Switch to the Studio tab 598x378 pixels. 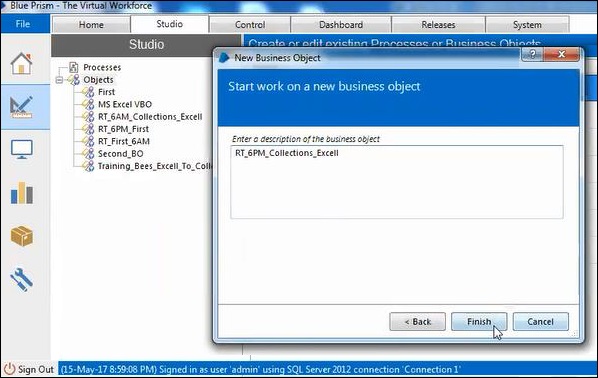pos(169,24)
